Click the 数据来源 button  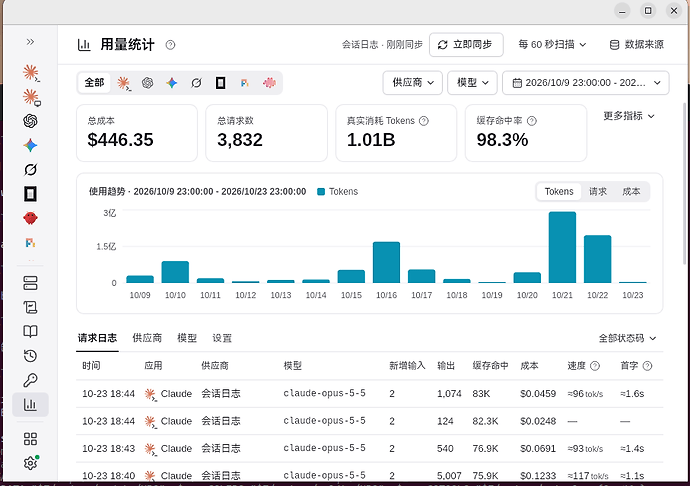coord(636,44)
